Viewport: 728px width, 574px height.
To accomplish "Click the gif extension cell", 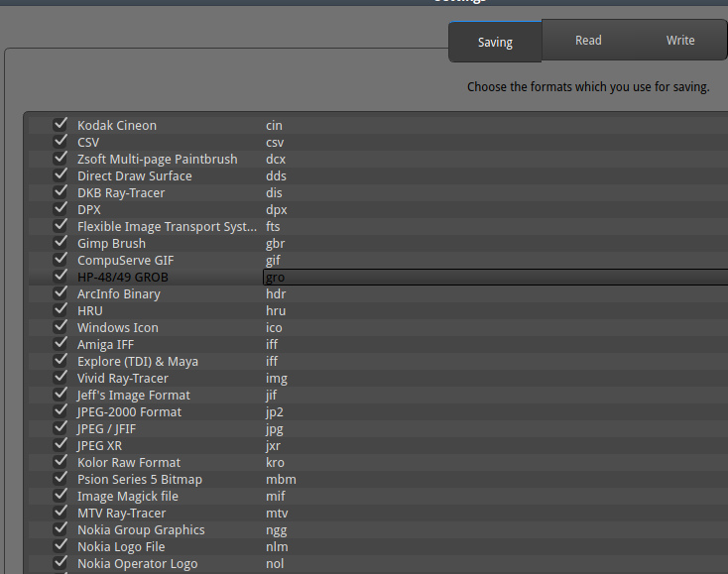I will tap(273, 261).
